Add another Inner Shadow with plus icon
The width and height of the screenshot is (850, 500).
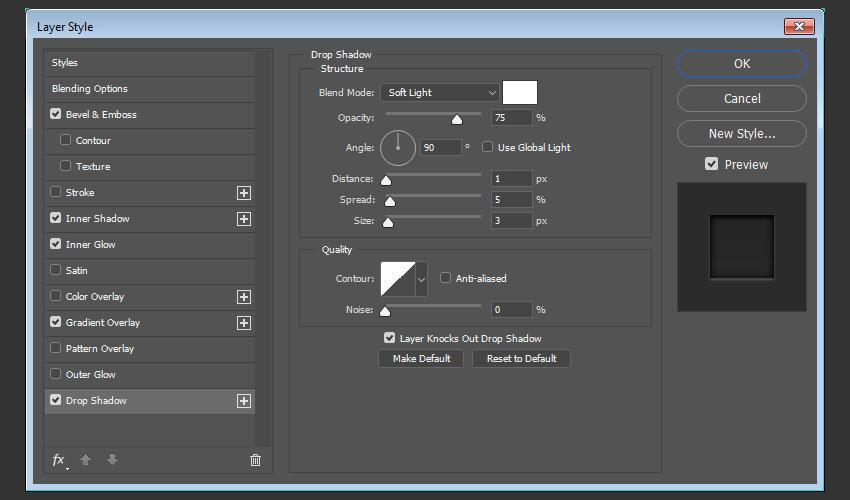coord(244,219)
